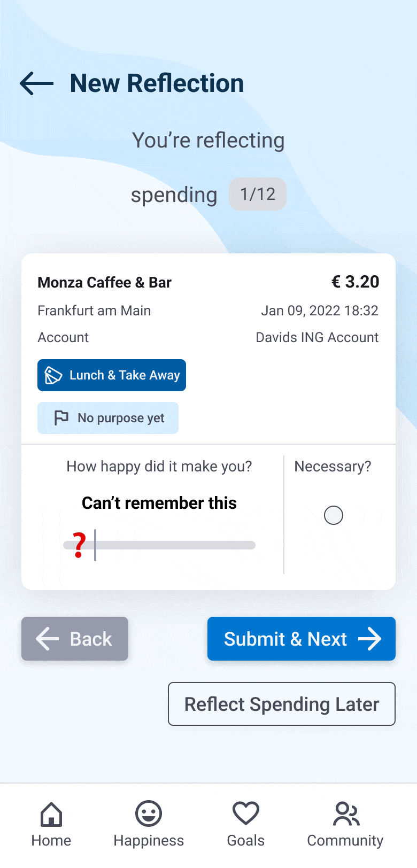Open the Home tab icon

51,814
